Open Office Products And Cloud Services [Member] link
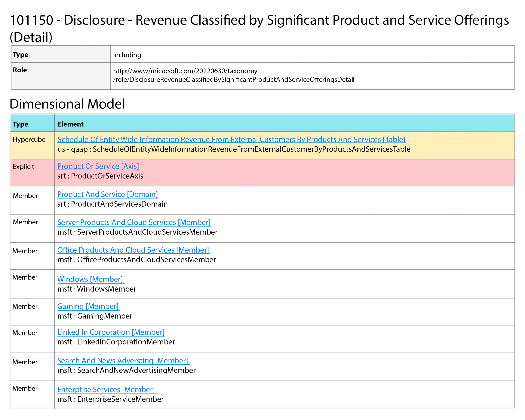Screen dimensions: 525x420 pyautogui.click(x=133, y=250)
